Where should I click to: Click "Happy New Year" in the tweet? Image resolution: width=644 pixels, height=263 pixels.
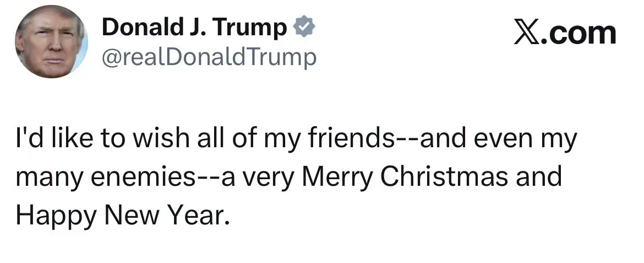121,215
